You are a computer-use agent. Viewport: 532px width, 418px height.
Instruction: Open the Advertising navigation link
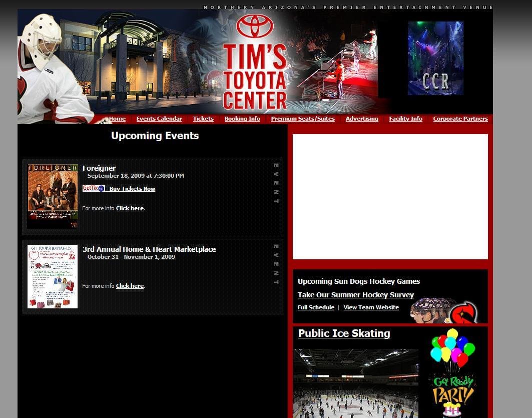362,119
